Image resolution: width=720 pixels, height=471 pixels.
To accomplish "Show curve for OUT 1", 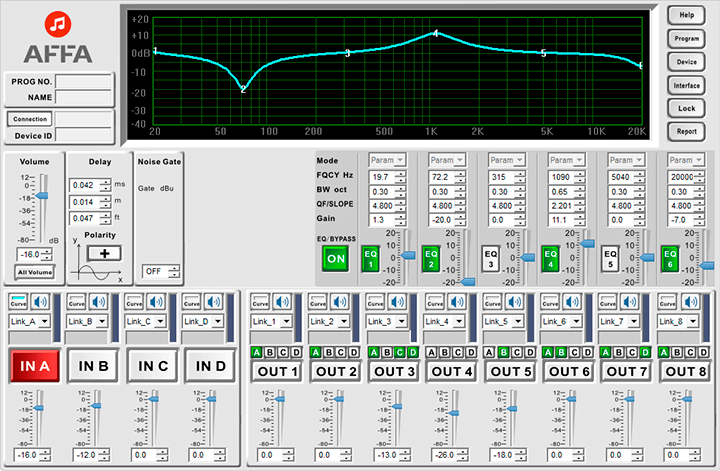I will [260, 302].
